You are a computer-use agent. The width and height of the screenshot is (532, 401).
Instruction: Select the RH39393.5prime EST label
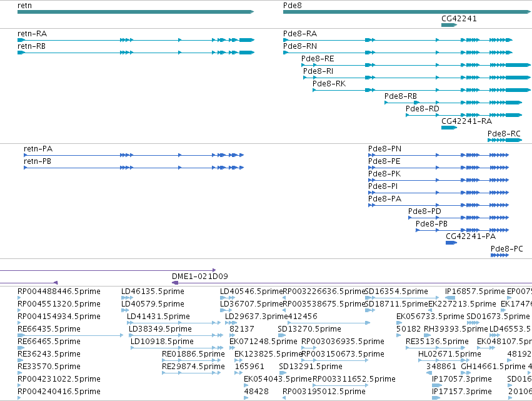pos(456,329)
